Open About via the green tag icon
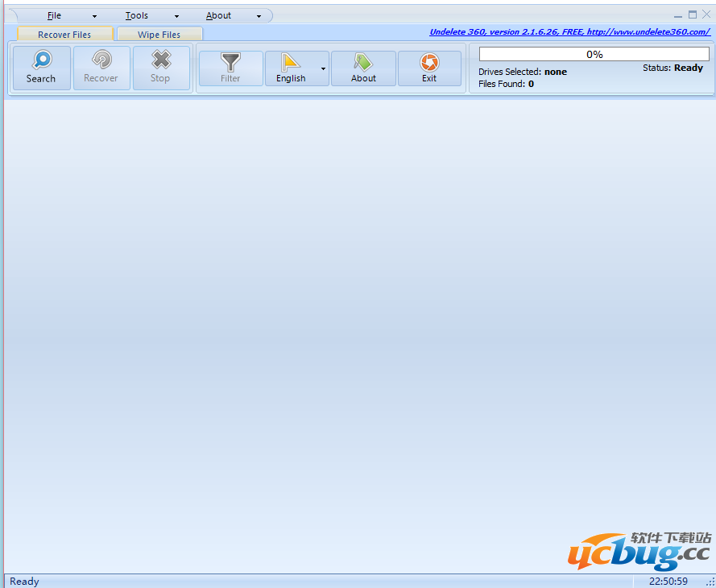This screenshot has width=716, height=588. click(363, 63)
